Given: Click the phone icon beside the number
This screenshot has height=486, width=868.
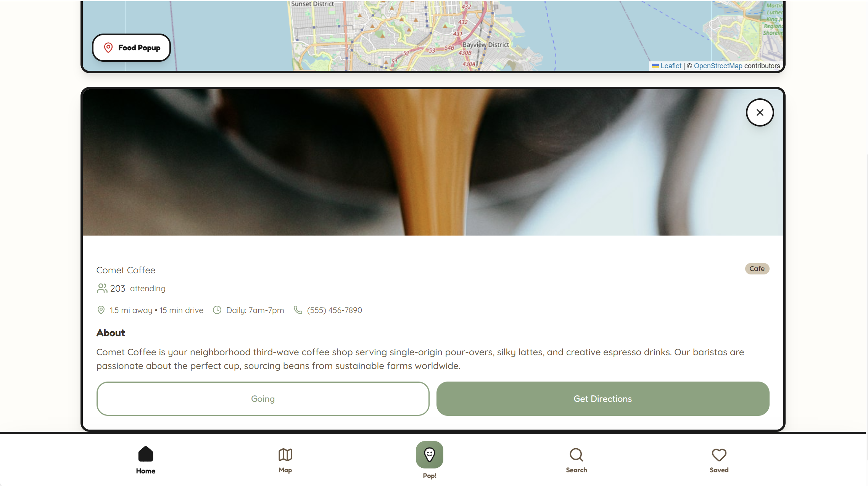Looking at the screenshot, I should 298,310.
